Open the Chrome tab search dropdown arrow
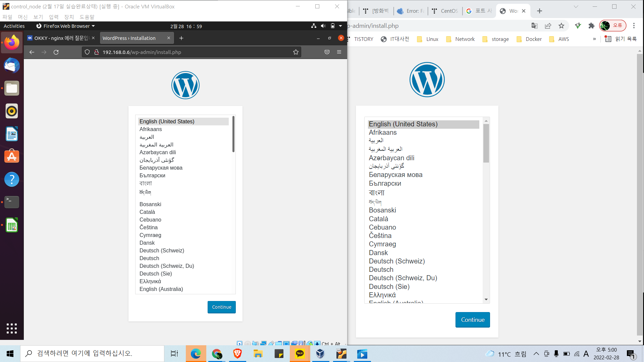The height and width of the screenshot is (362, 644). (576, 7)
